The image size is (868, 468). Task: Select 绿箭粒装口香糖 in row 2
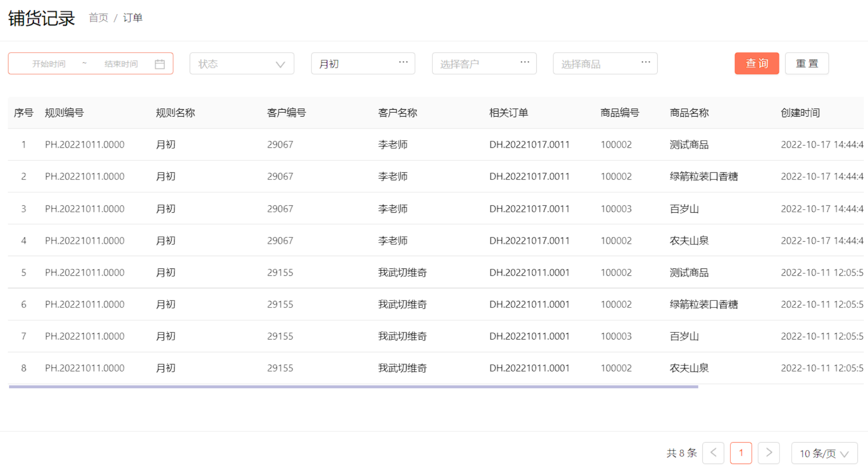(704, 176)
